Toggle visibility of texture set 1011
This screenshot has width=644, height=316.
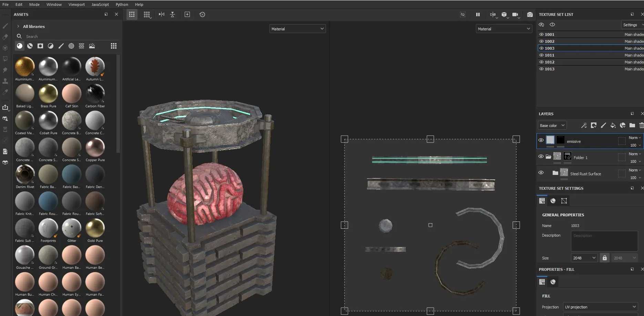[x=541, y=55]
